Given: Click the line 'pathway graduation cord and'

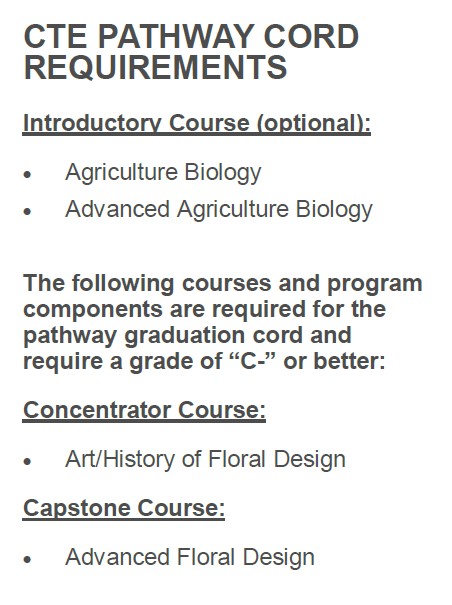Looking at the screenshot, I should pos(188,335).
